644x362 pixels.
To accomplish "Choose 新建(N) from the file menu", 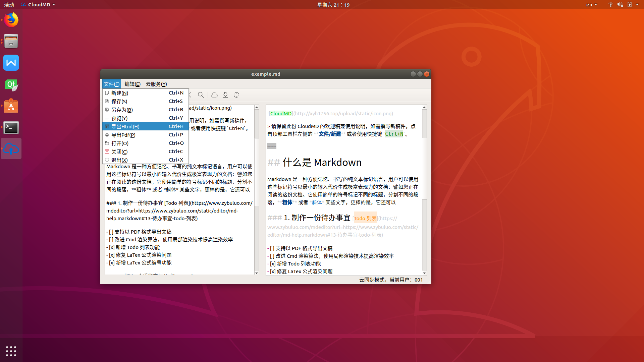I will pos(146,93).
